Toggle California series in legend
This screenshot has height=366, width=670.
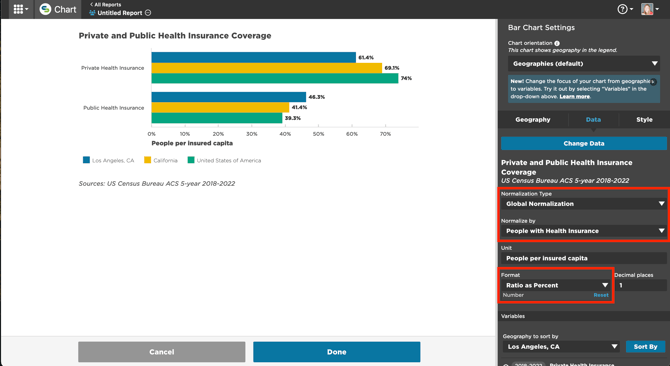click(161, 160)
